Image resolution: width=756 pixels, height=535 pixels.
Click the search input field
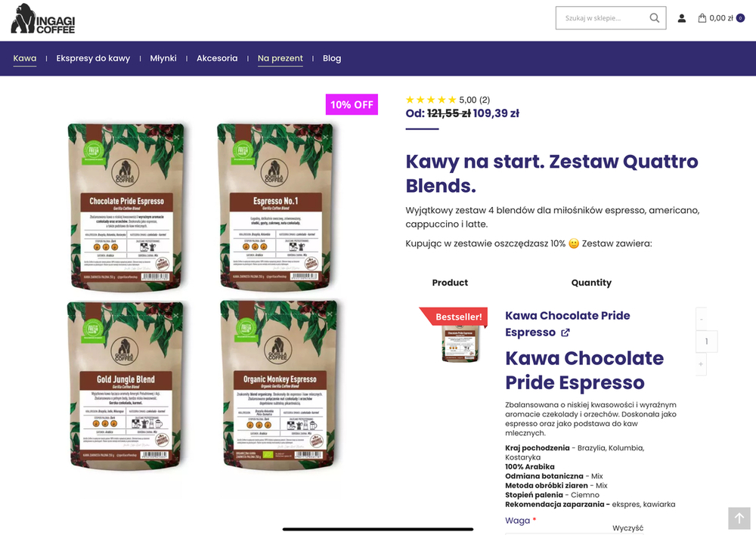(601, 18)
